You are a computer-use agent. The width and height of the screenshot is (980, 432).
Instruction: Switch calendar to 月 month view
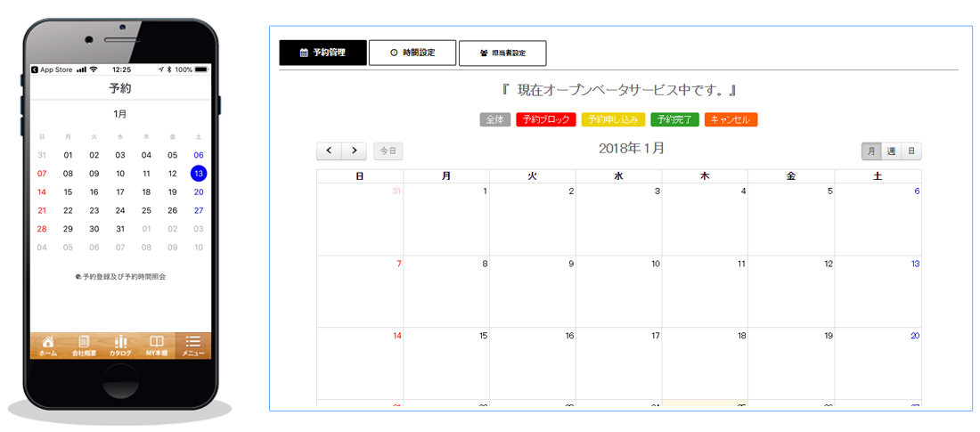[x=870, y=151]
